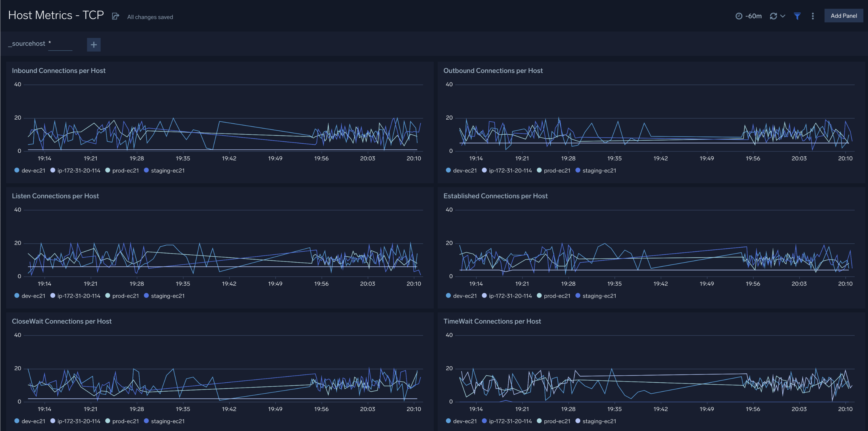Click the Host Metrics - TCP dashboard title
Image resolution: width=868 pixels, height=431 pixels.
[55, 15]
